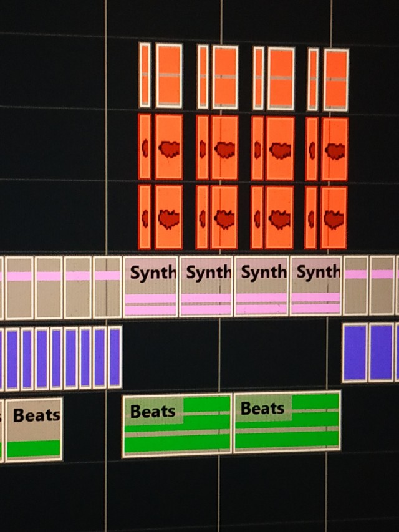
Task: Select the first clip labeled Synth
Action: [151, 287]
